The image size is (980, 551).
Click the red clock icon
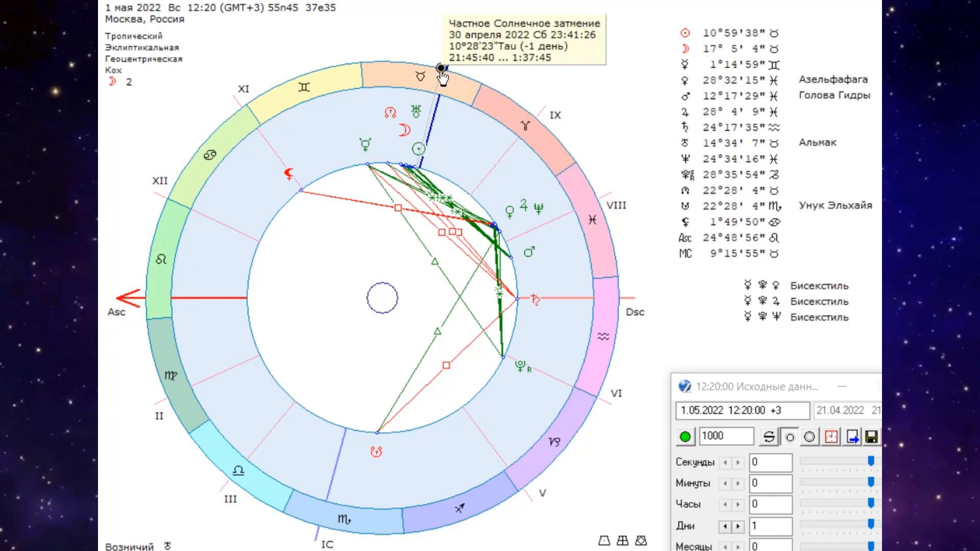tap(831, 437)
